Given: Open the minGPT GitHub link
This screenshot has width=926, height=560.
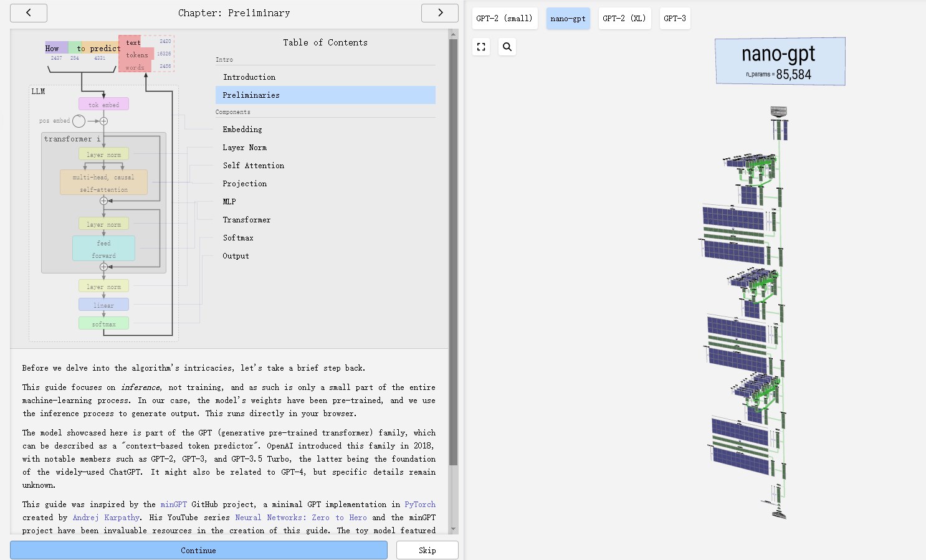Looking at the screenshot, I should (x=173, y=505).
